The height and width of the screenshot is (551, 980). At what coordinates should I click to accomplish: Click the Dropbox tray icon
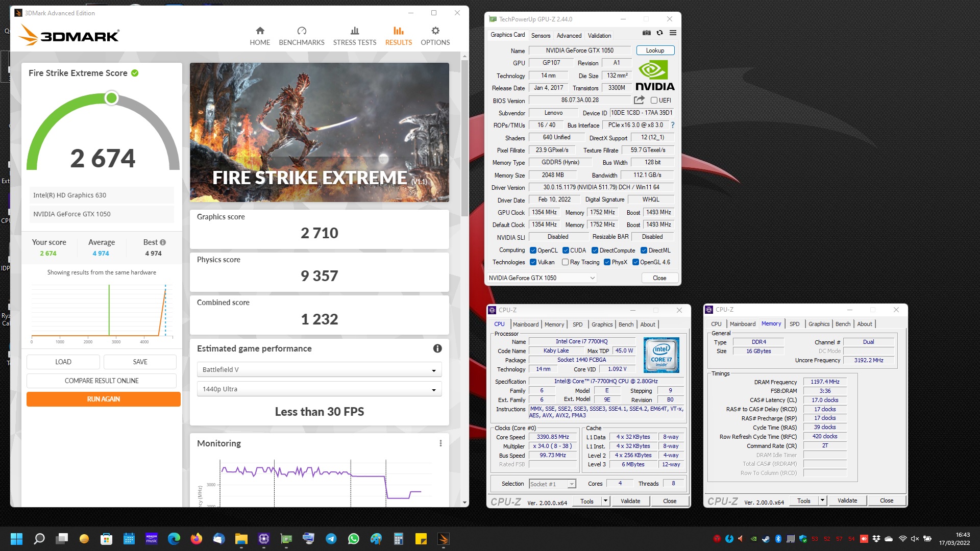click(x=876, y=539)
